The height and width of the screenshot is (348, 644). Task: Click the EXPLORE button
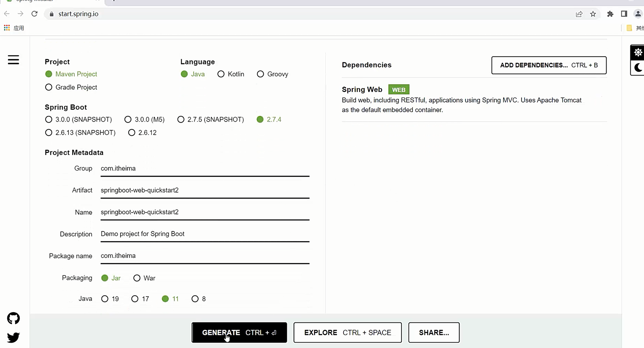coord(348,332)
